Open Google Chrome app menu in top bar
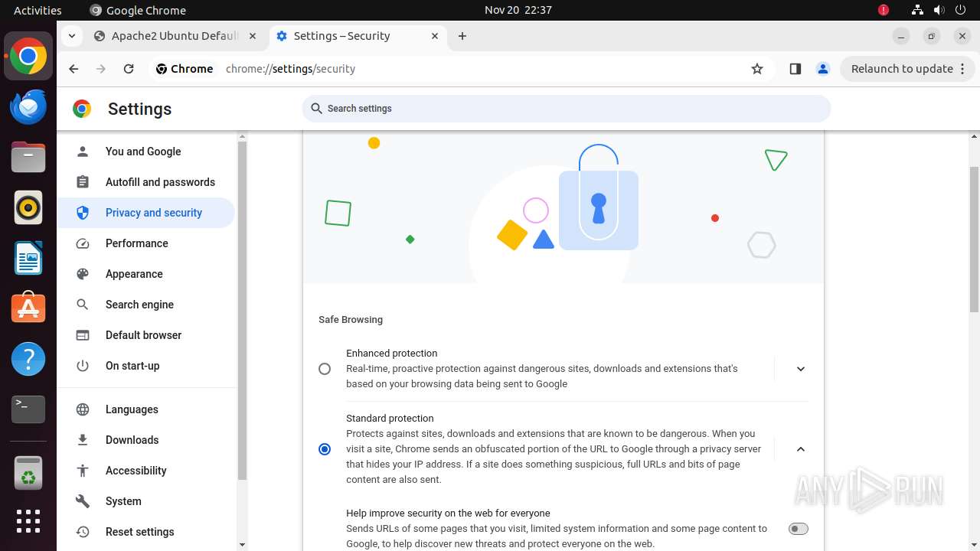The width and height of the screenshot is (980, 551). pos(139,10)
